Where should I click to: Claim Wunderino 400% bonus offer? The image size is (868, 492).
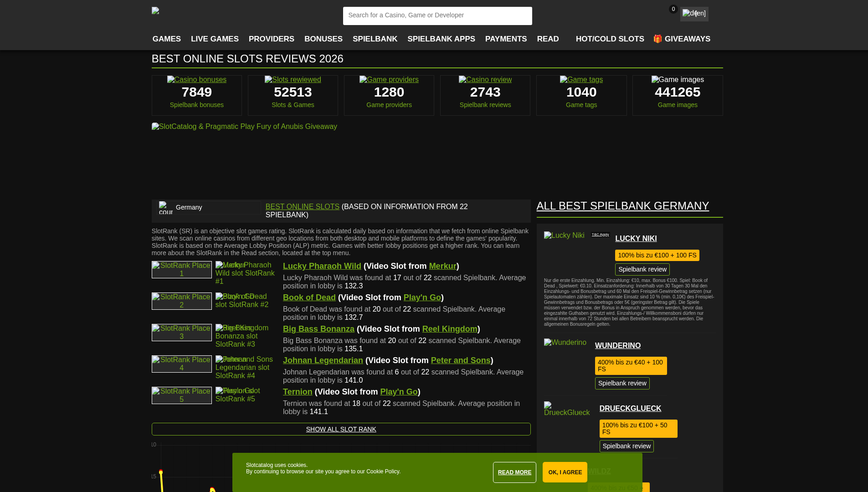[631, 366]
